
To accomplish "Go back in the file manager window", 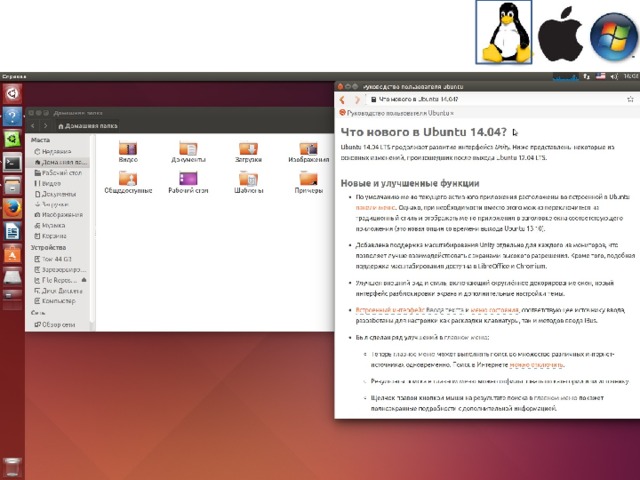I will (33, 126).
